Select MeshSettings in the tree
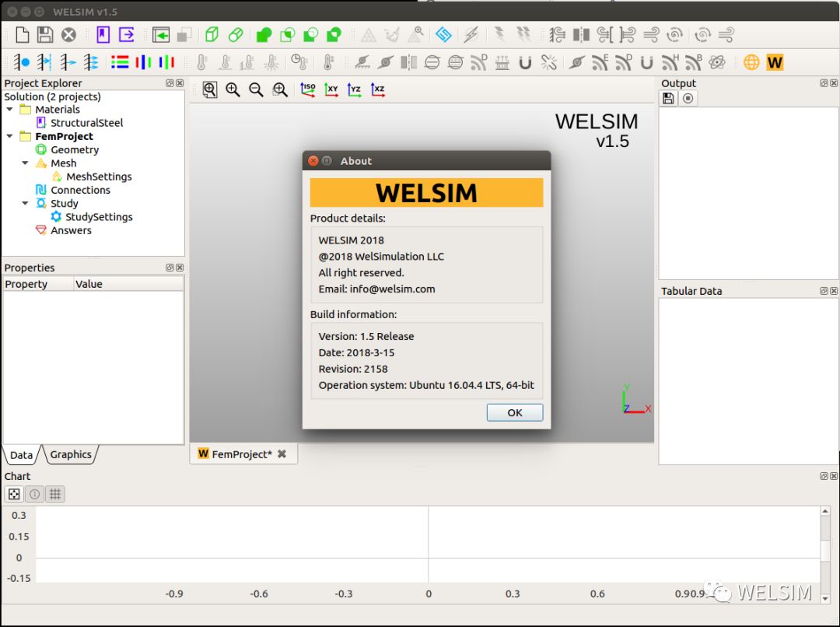The image size is (840, 627). click(x=99, y=177)
